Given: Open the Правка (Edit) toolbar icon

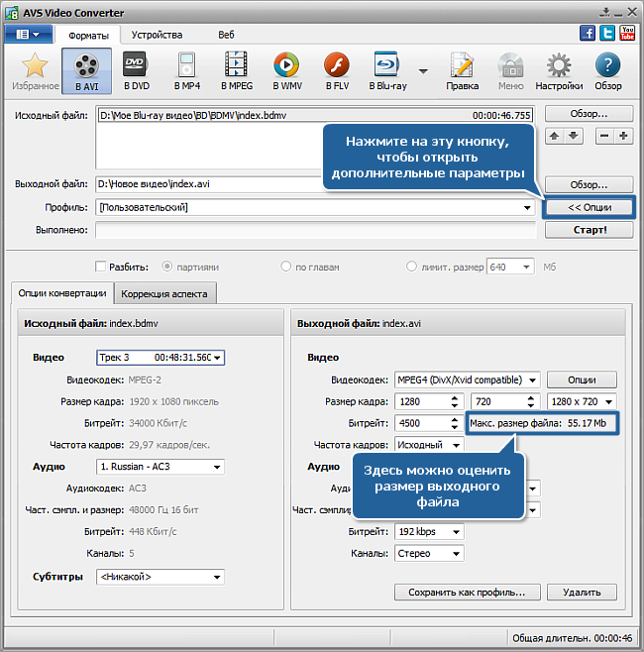Looking at the screenshot, I should 462,70.
